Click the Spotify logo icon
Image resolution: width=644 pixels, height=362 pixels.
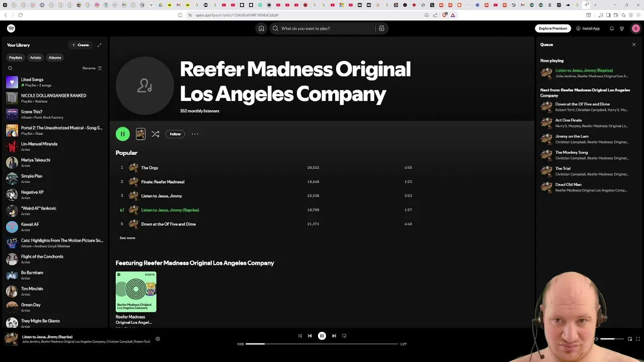11,29
